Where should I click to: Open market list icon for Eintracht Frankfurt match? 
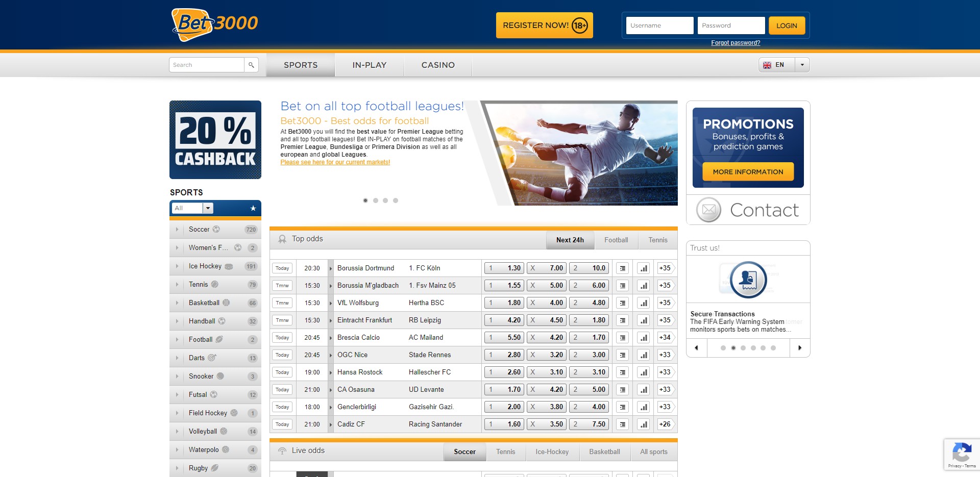click(622, 320)
